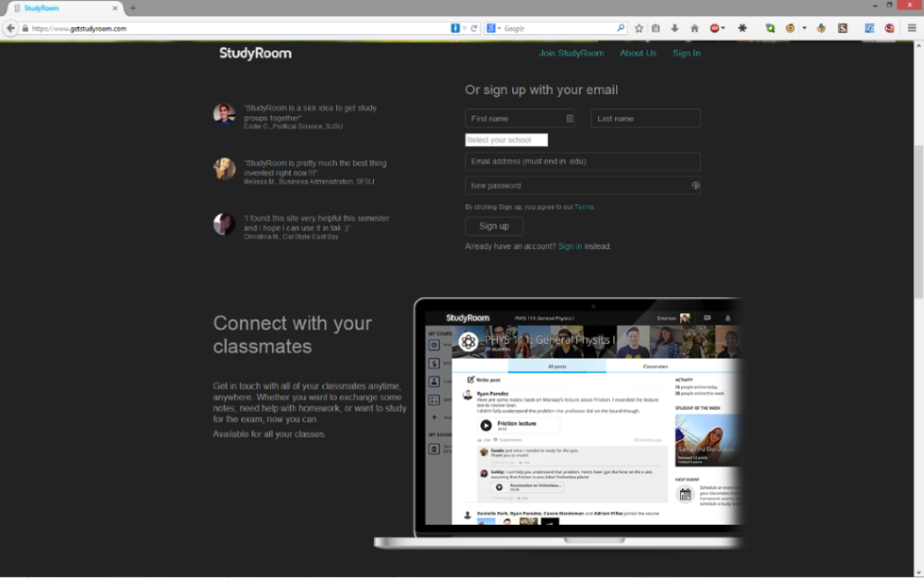Click the brown 'S' extension icon
The width and height of the screenshot is (924, 578).
843,28
